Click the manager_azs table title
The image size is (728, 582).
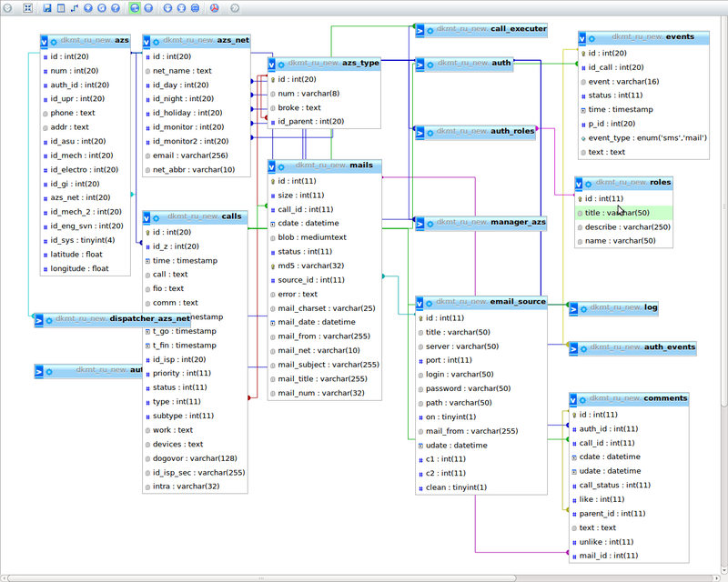coord(517,222)
